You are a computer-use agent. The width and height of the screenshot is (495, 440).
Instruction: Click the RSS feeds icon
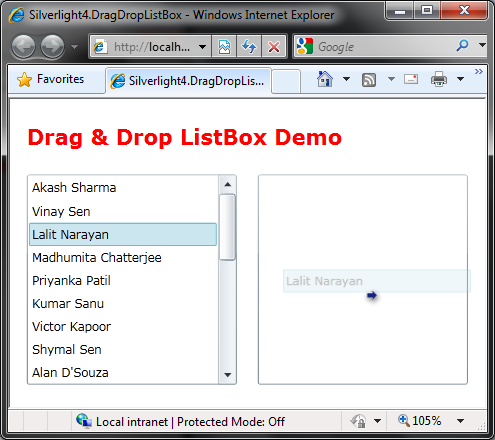369,80
